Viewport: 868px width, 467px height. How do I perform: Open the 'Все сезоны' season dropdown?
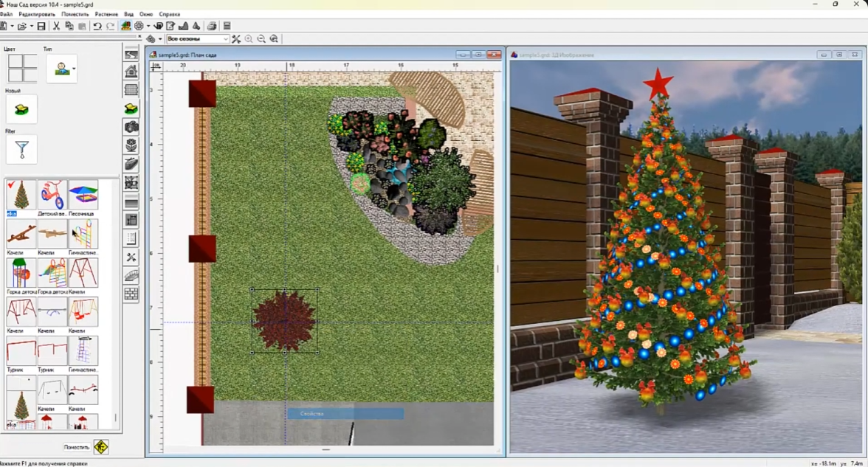tap(198, 38)
